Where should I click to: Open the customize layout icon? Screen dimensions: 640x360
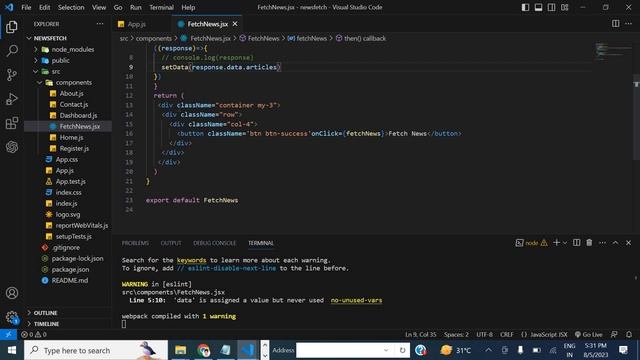(x=564, y=7)
